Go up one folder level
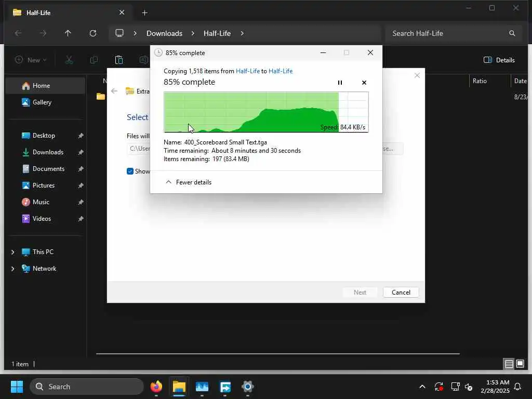532x399 pixels. click(x=68, y=33)
